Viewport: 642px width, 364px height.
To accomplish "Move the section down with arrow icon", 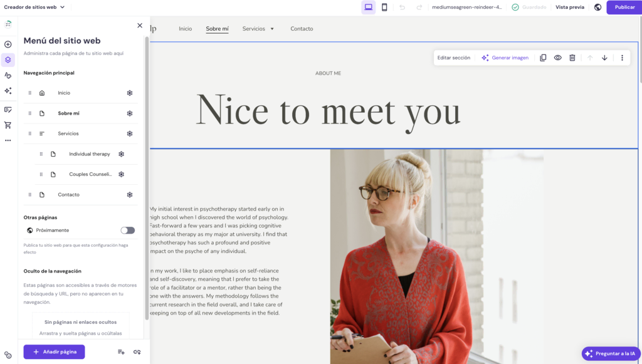I will point(604,58).
